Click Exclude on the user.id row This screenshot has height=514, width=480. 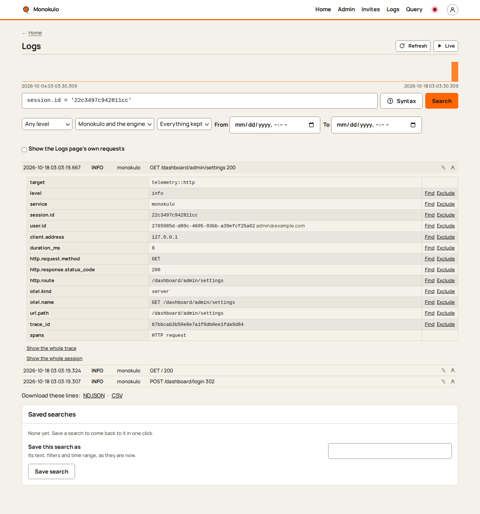(x=446, y=226)
